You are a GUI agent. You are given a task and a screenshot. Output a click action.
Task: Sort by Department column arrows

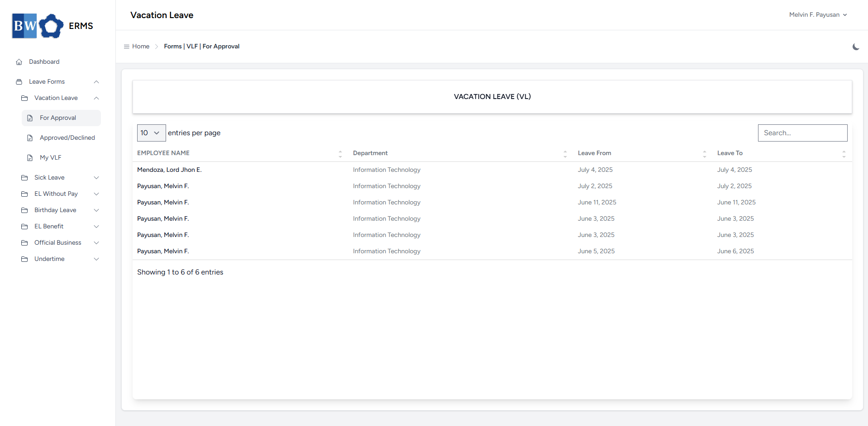click(x=565, y=154)
